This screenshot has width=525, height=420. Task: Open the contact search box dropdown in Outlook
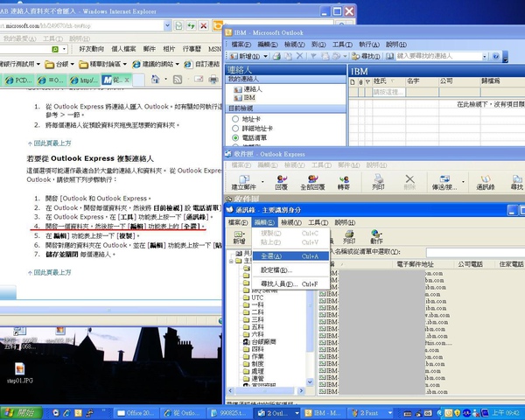coord(484,56)
